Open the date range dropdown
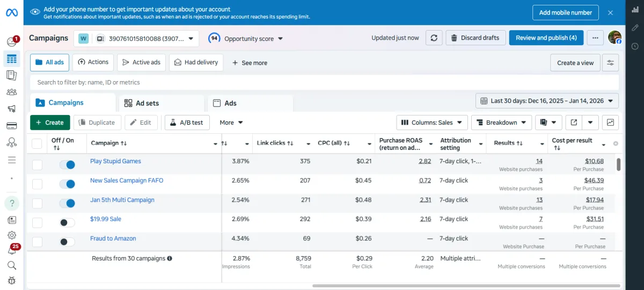This screenshot has width=644, height=290. (x=547, y=101)
